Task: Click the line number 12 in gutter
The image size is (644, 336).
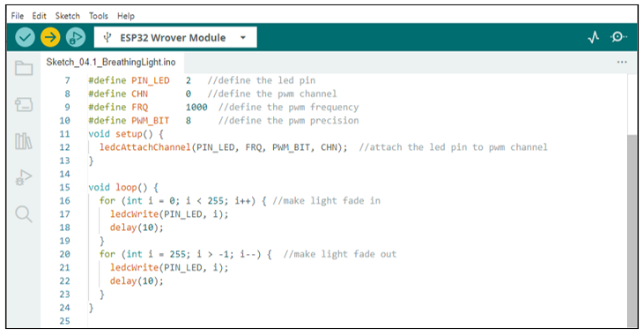Action: pyautogui.click(x=64, y=147)
